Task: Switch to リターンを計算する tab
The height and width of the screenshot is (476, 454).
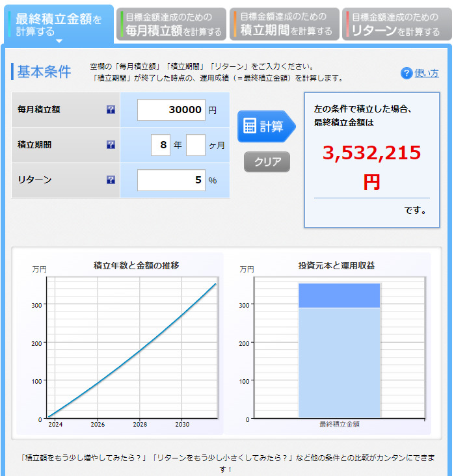Action: (397, 24)
